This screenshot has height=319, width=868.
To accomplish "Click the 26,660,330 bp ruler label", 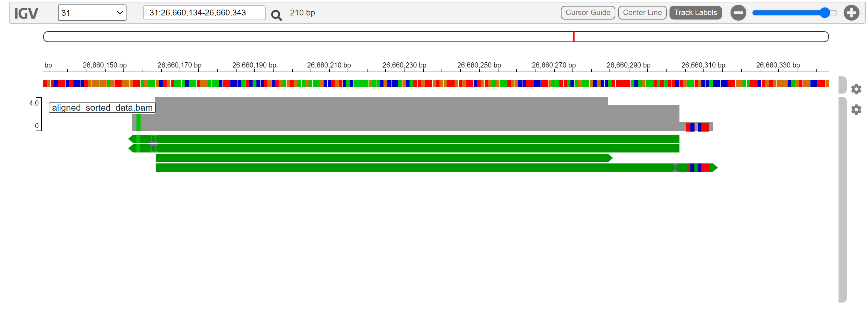I will coord(778,65).
